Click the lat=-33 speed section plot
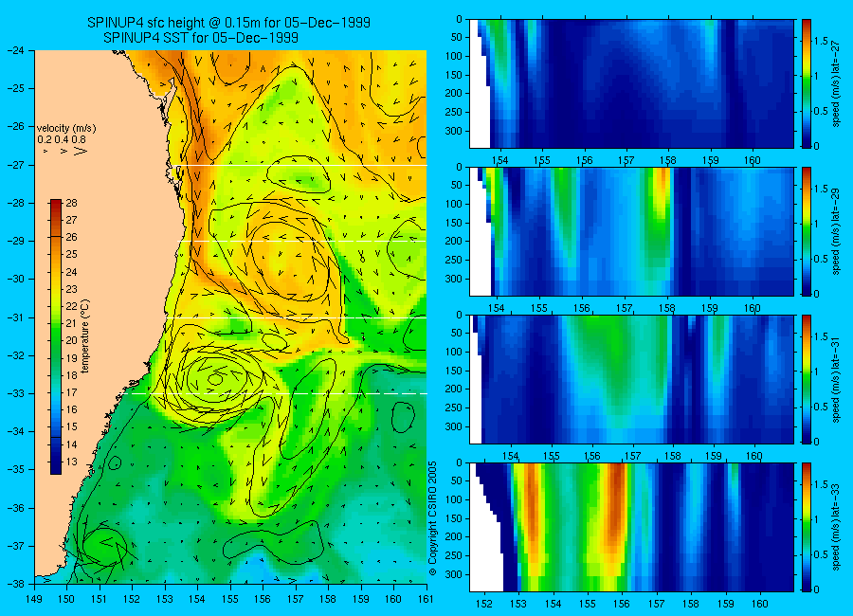 click(631, 527)
